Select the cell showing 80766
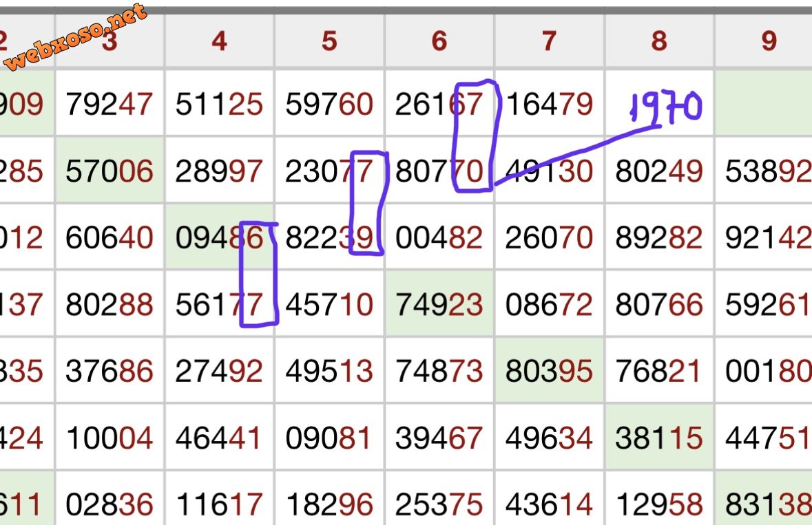This screenshot has height=525, width=812. click(659, 304)
